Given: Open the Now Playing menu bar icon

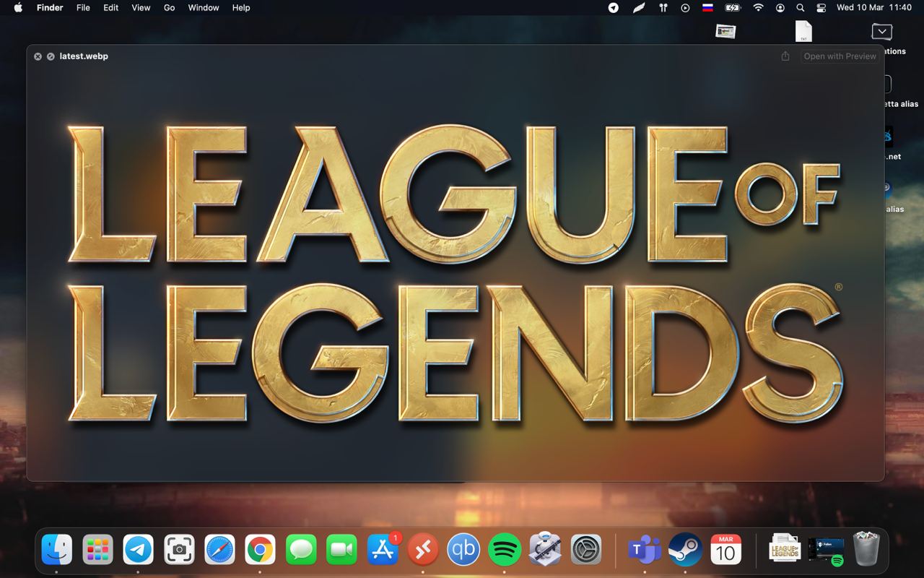Looking at the screenshot, I should click(x=685, y=8).
